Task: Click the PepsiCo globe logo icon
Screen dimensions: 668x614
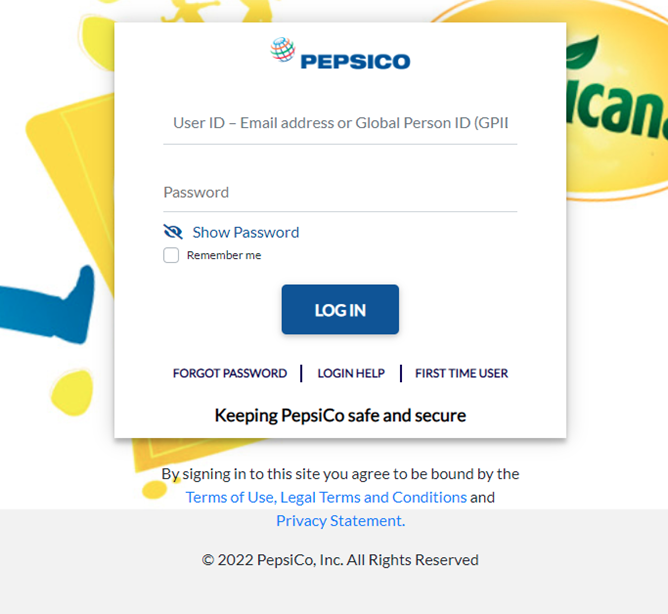Action: [x=282, y=49]
